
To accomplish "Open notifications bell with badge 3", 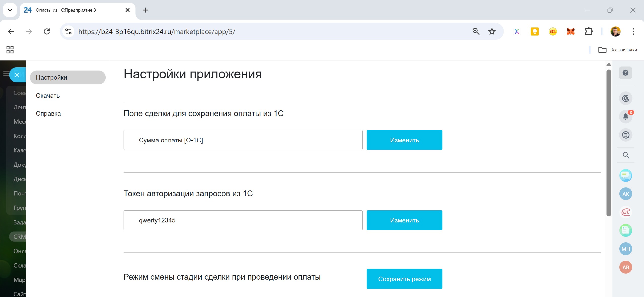I will pos(625,116).
